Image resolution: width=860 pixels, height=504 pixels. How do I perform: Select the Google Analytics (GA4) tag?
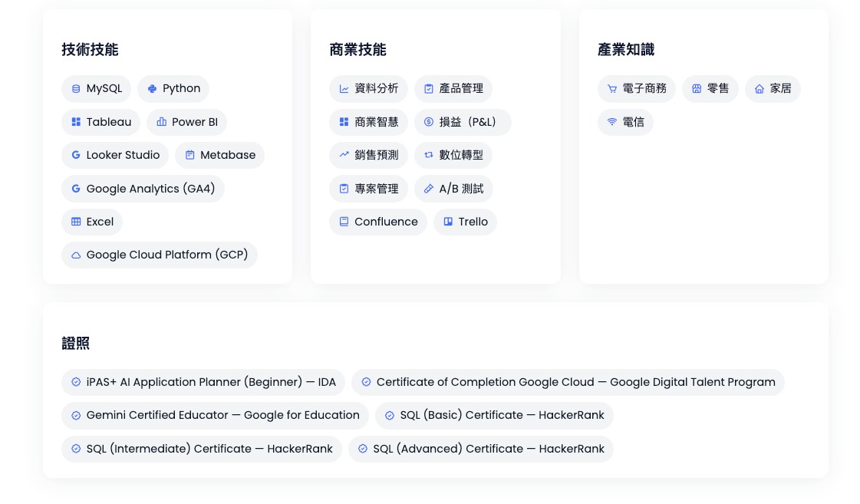click(x=143, y=189)
